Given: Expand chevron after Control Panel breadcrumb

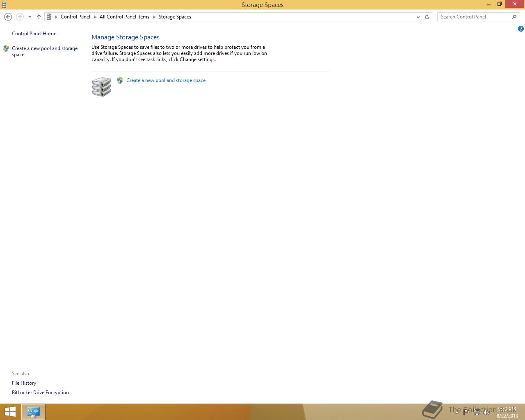Looking at the screenshot, I should pos(95,17).
